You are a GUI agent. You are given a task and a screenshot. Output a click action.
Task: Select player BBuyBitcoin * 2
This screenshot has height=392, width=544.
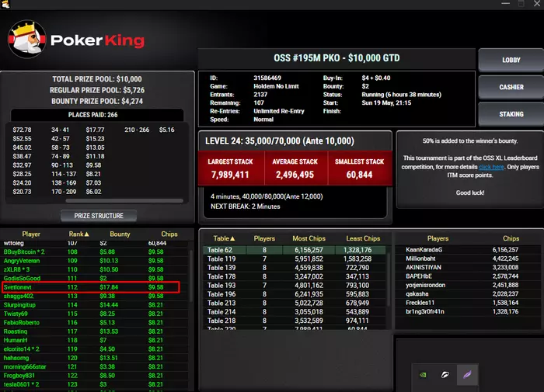(94, 252)
